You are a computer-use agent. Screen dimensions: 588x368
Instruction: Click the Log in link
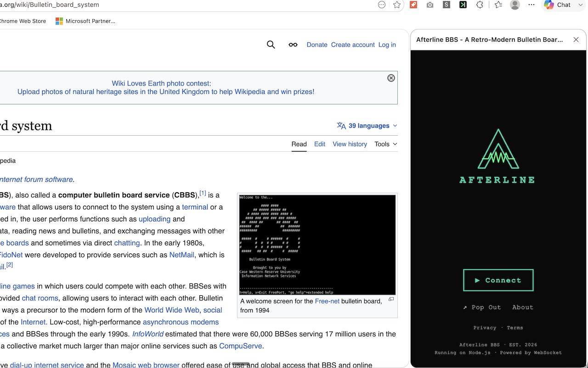point(387,45)
